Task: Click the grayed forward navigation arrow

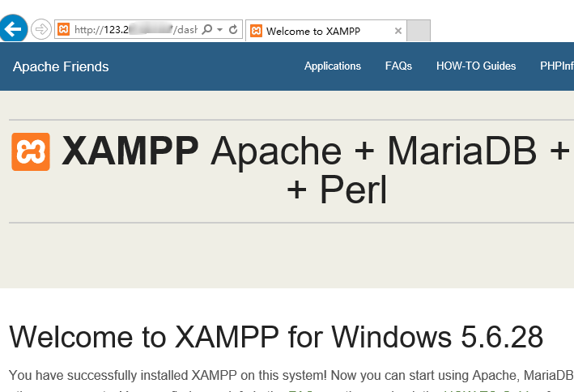Action: click(41, 29)
